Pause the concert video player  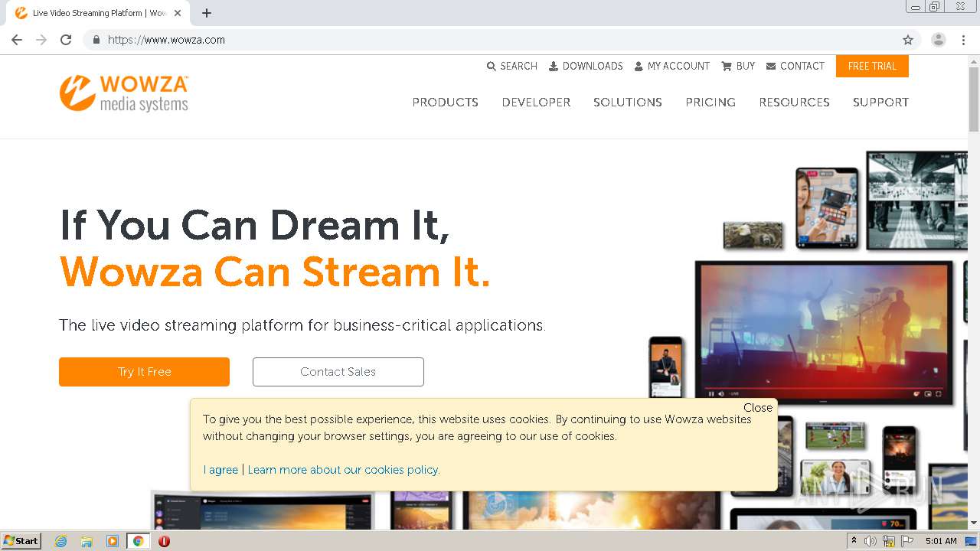711,393
